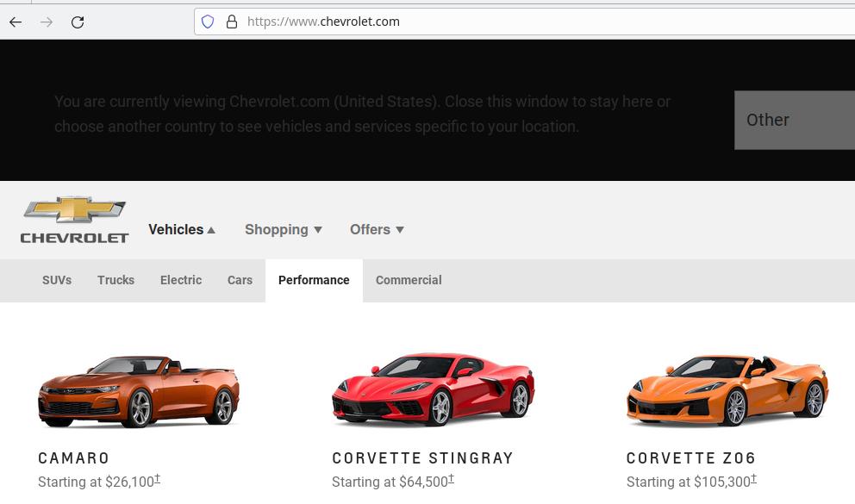Expand the Shopping dropdown menu
The width and height of the screenshot is (855, 504).
point(284,229)
